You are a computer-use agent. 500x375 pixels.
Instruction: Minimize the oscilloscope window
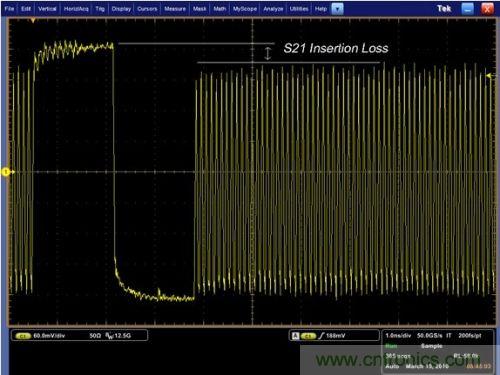[x=467, y=9]
